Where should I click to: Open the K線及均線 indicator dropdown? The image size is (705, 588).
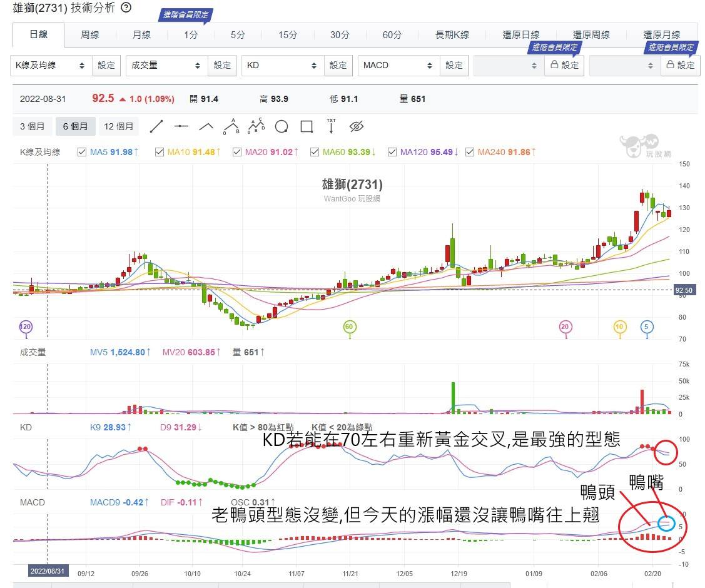click(51, 66)
